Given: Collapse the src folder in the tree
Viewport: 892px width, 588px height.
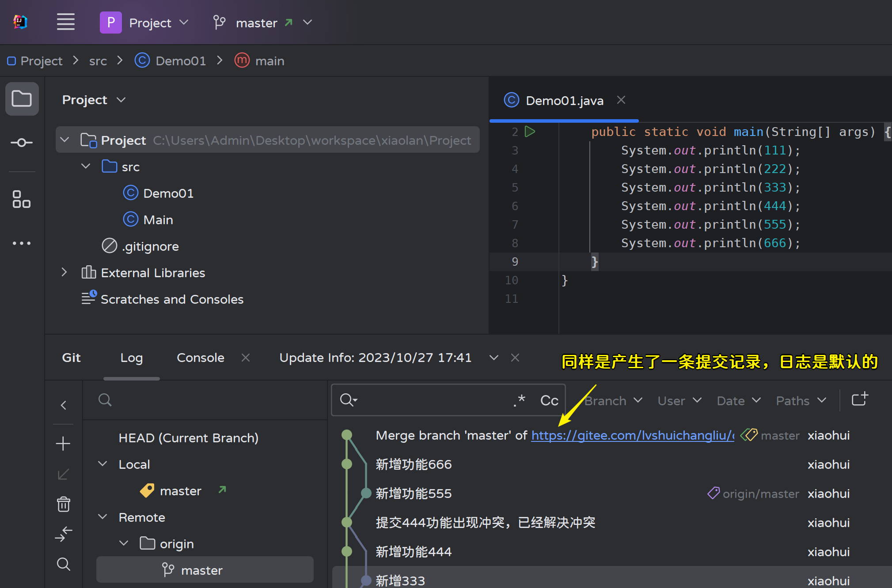Looking at the screenshot, I should pyautogui.click(x=86, y=167).
